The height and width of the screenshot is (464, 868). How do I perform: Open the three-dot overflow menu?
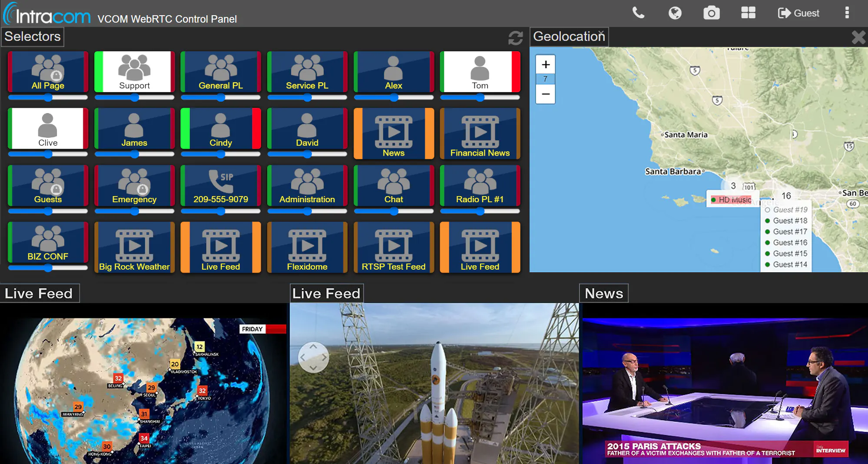click(847, 13)
